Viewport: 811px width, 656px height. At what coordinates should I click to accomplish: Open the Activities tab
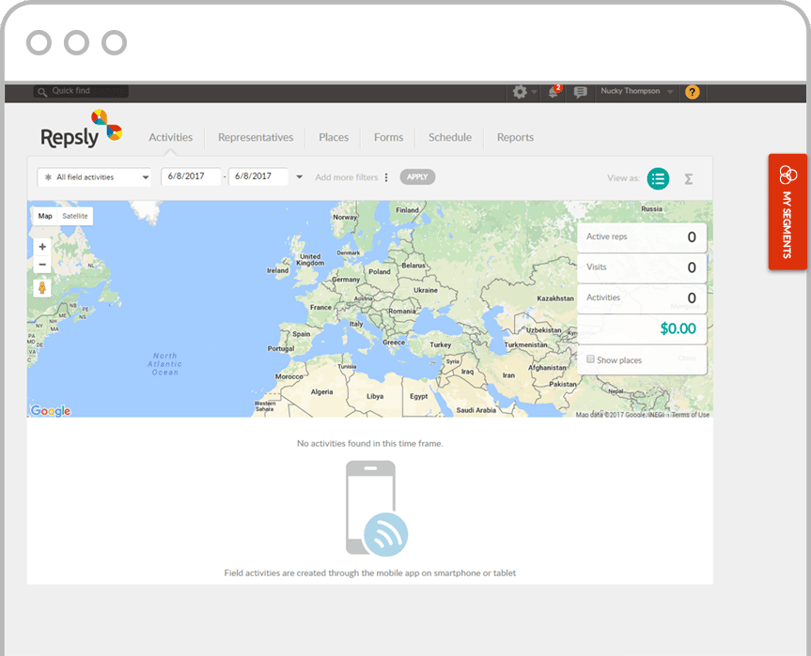pyautogui.click(x=171, y=138)
